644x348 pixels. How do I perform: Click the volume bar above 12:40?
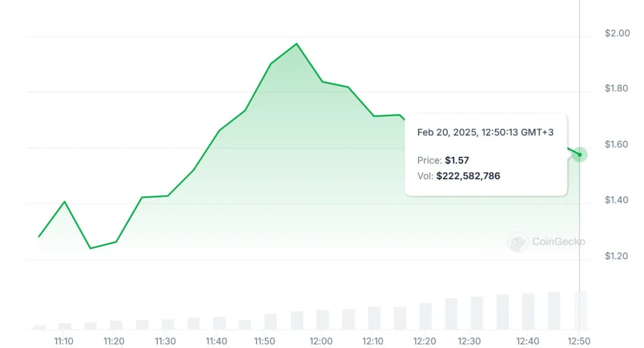click(x=528, y=311)
